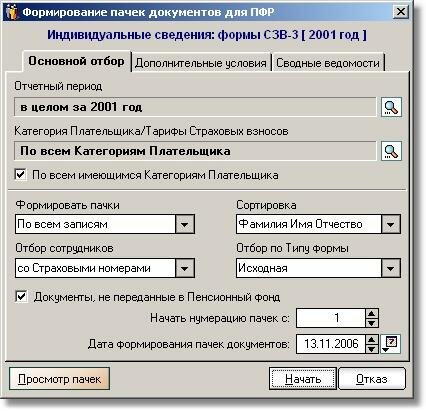Open the calendar picker next to the date
This screenshot has height=411, width=426.
tap(391, 343)
